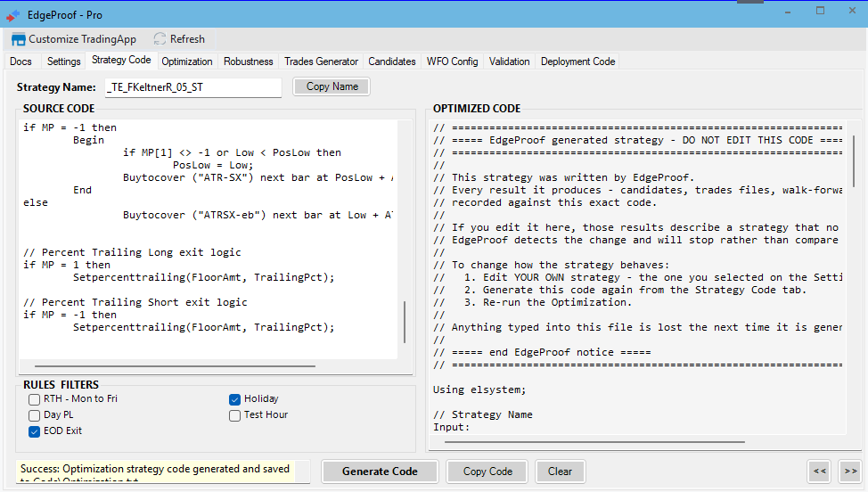This screenshot has height=492, width=868.
Task: Click the 'PosLow = Low;' code line
Action: coord(213,165)
